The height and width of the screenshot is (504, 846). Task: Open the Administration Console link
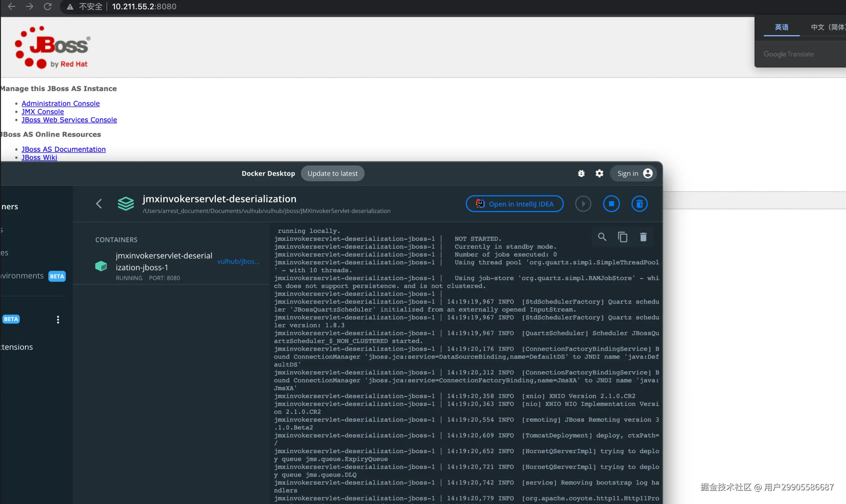click(x=61, y=103)
